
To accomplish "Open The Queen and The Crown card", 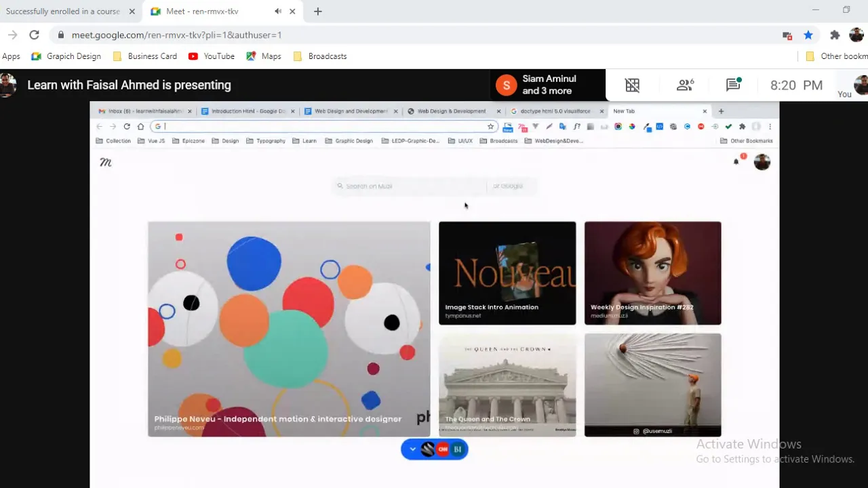I will (x=507, y=385).
